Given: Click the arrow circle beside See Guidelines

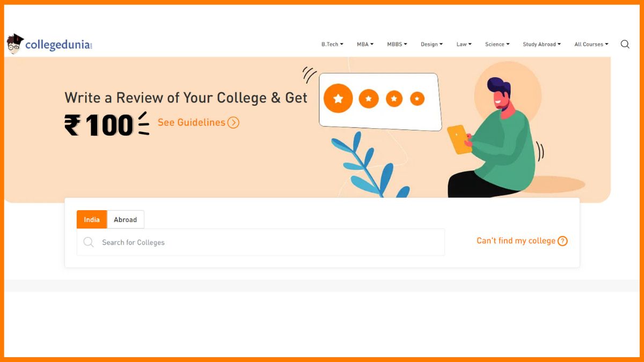Looking at the screenshot, I should click(x=233, y=123).
